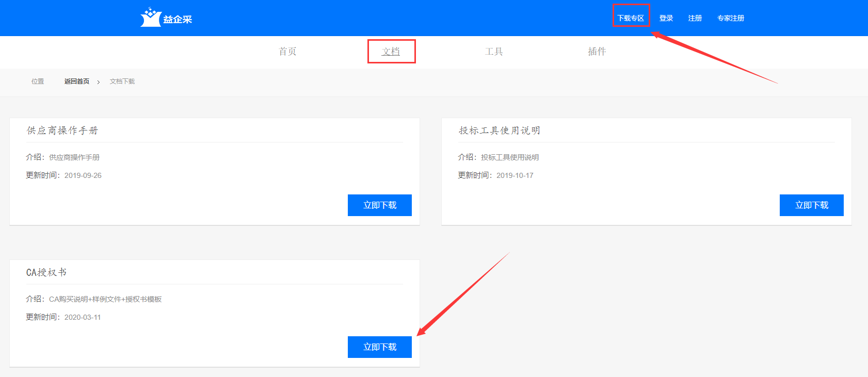Download the 供应商操作手册 document
This screenshot has width=868, height=377.
[x=379, y=205]
